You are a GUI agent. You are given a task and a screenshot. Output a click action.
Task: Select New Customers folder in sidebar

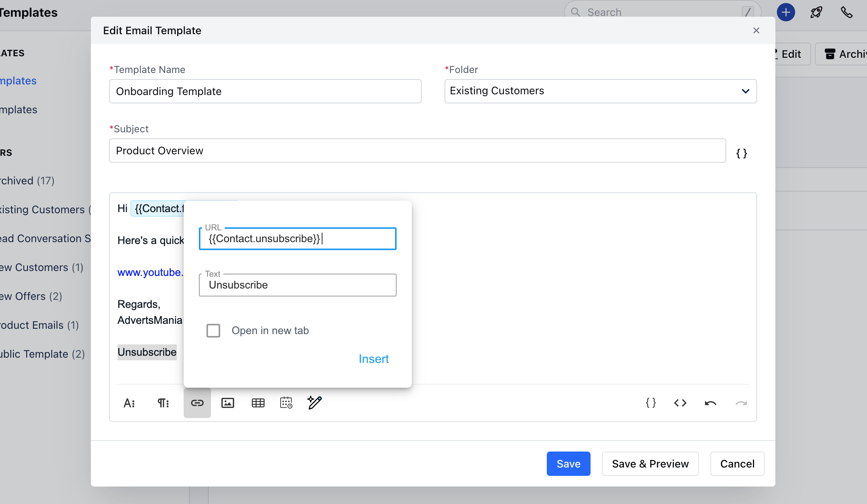point(41,267)
